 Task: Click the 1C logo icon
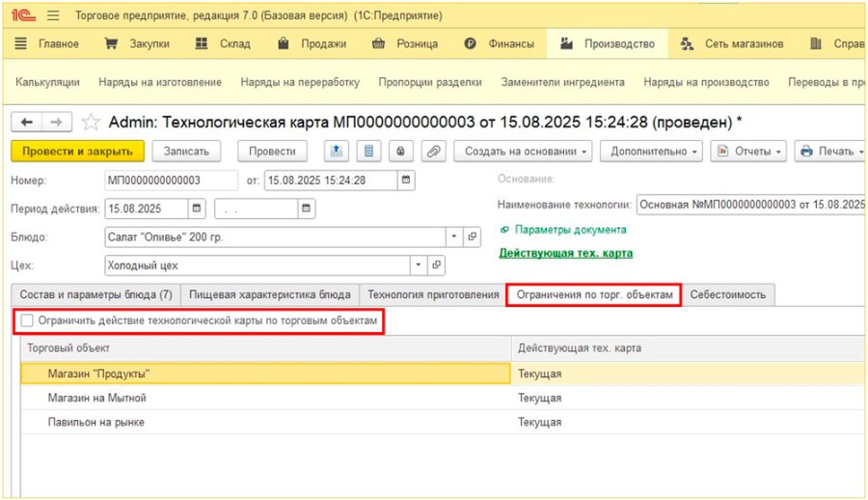click(23, 15)
